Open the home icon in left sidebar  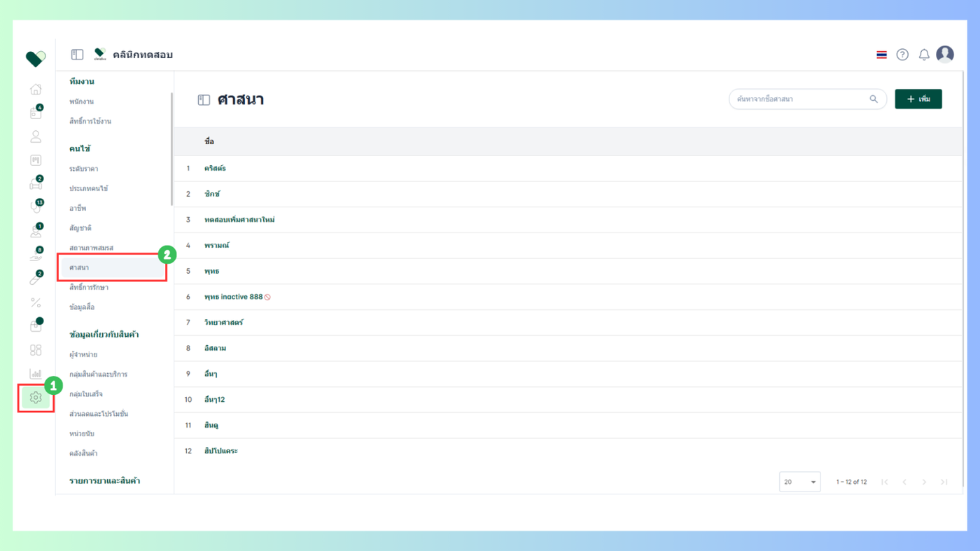click(x=36, y=89)
